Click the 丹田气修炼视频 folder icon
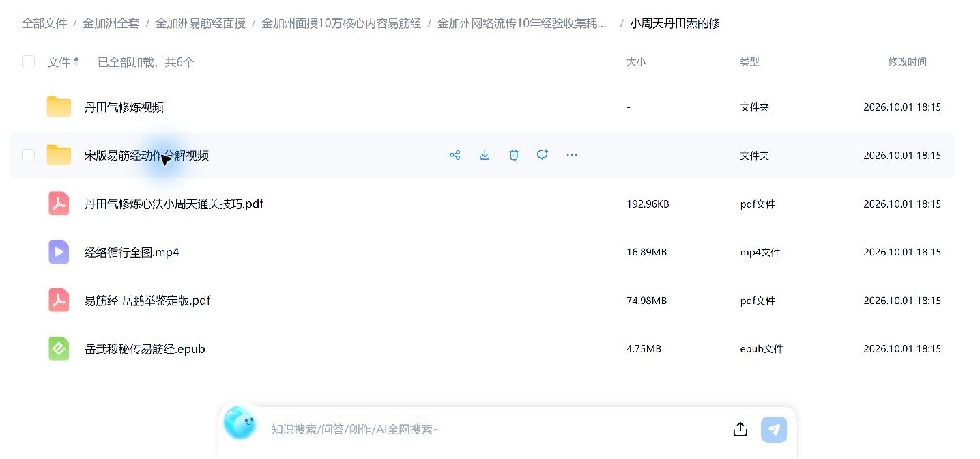980x459 pixels. click(x=59, y=107)
